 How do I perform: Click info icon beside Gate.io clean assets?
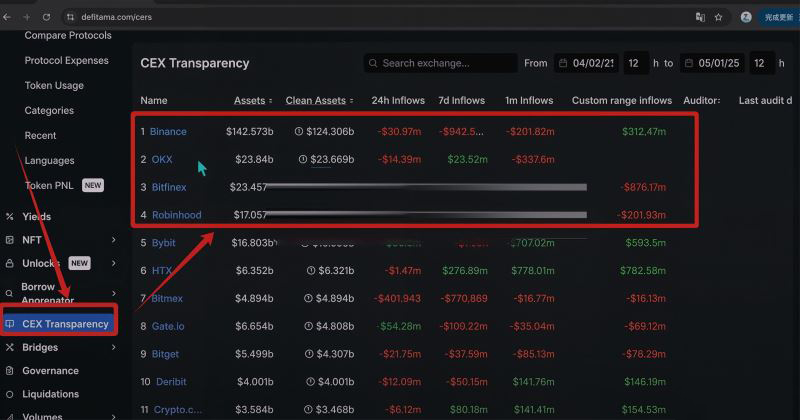point(309,326)
